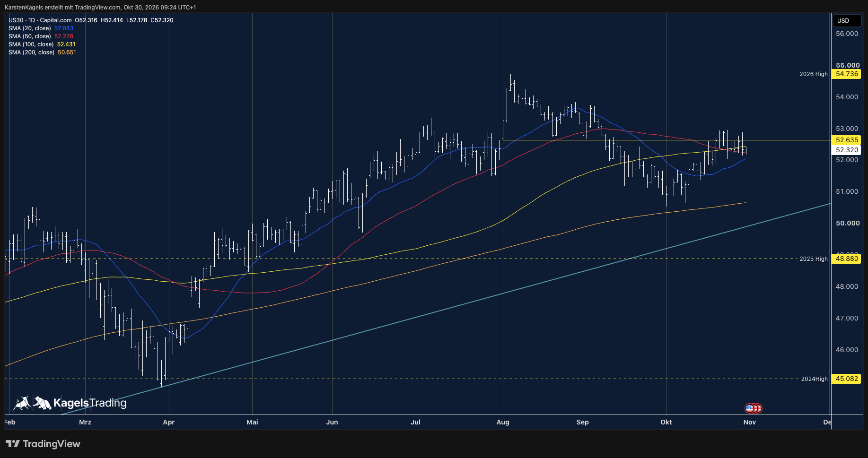
Task: Open the USD currency selector
Action: coord(847,20)
